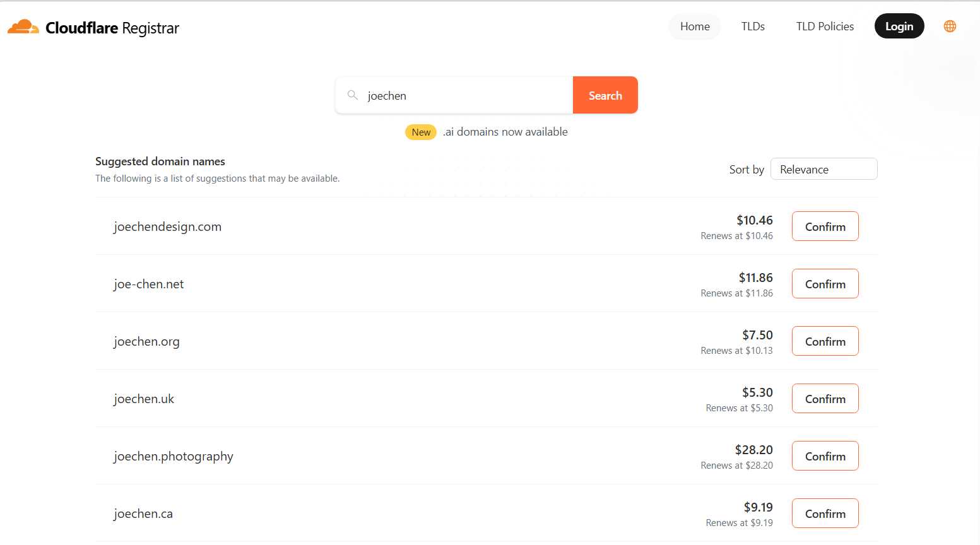
Task: Open the language globe icon
Action: 950,26
